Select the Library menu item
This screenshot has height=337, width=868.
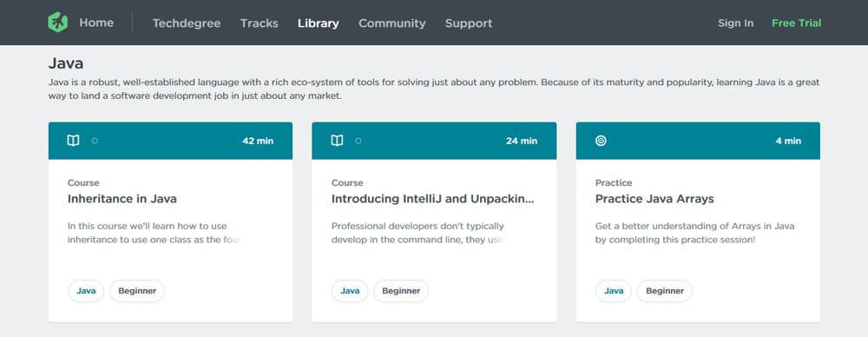pyautogui.click(x=319, y=23)
